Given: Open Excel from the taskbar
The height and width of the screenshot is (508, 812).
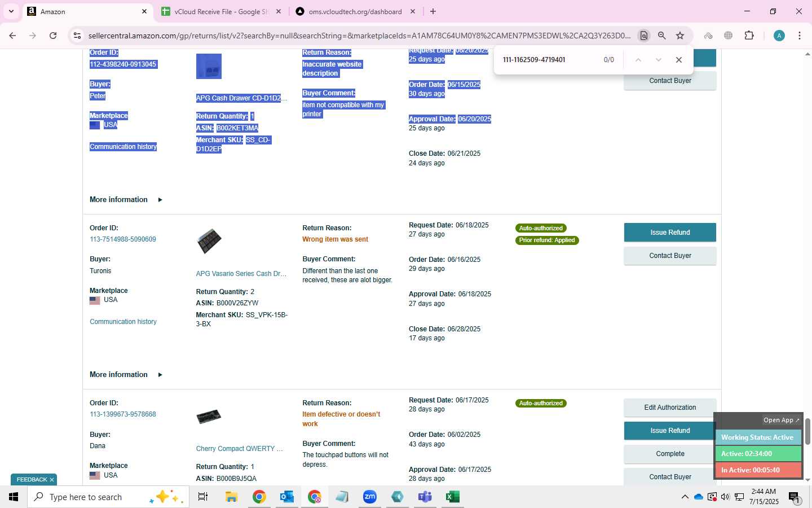Looking at the screenshot, I should 452,497.
